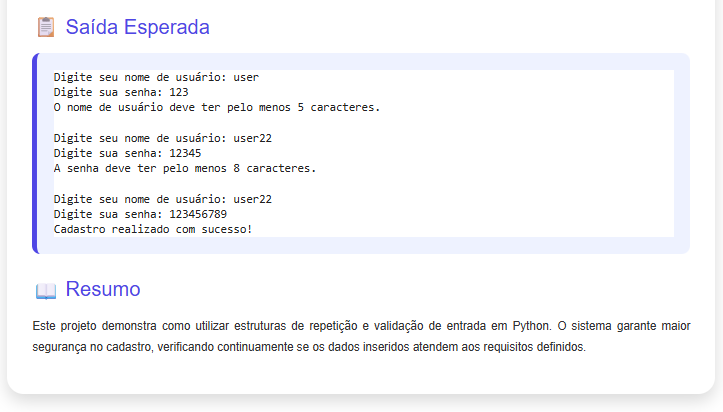
Task: Click the open book icon beside Resumo
Action: click(x=46, y=291)
